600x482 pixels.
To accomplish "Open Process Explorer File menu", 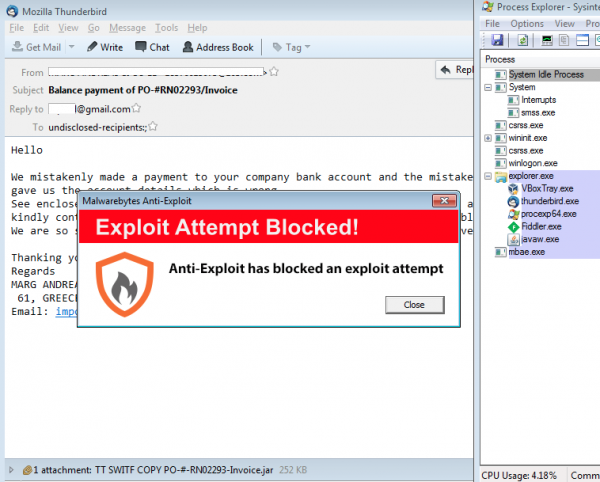I will pos(492,24).
